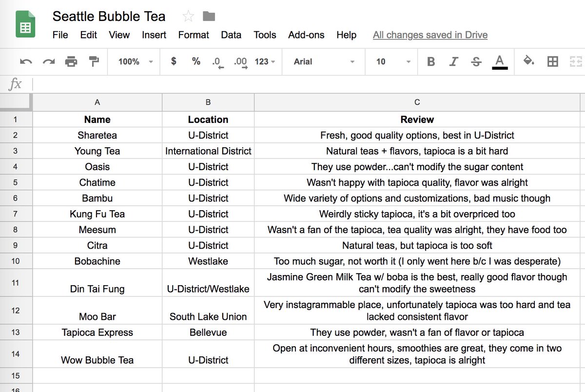The image size is (585, 392).
Task: Select the 'Kung Fu Tea' cell
Action: [97, 214]
